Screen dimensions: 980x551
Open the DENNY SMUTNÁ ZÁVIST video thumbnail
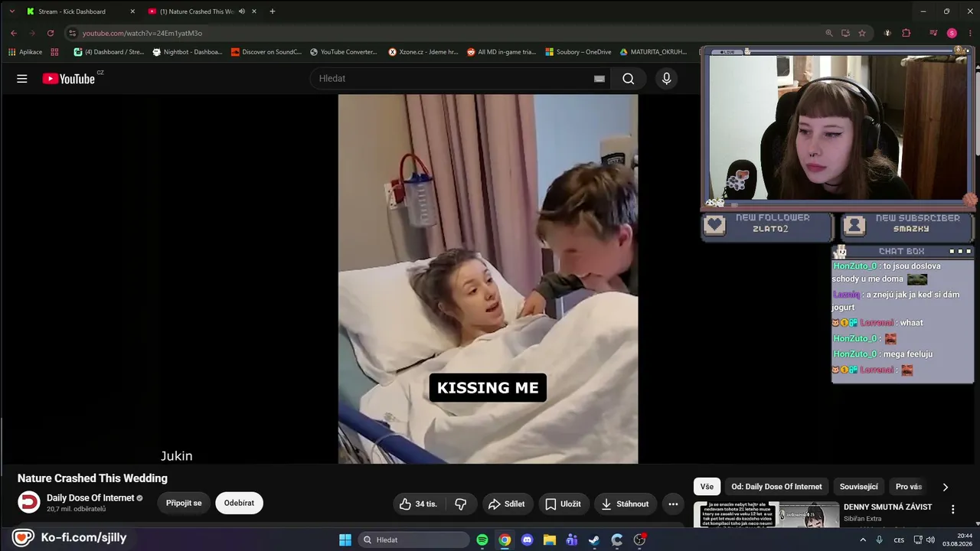click(766, 515)
